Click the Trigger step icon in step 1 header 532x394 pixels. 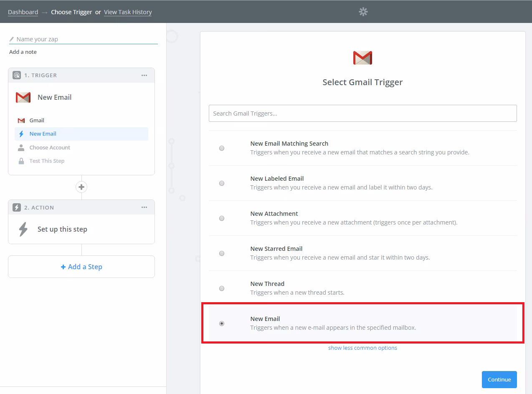pyautogui.click(x=17, y=76)
